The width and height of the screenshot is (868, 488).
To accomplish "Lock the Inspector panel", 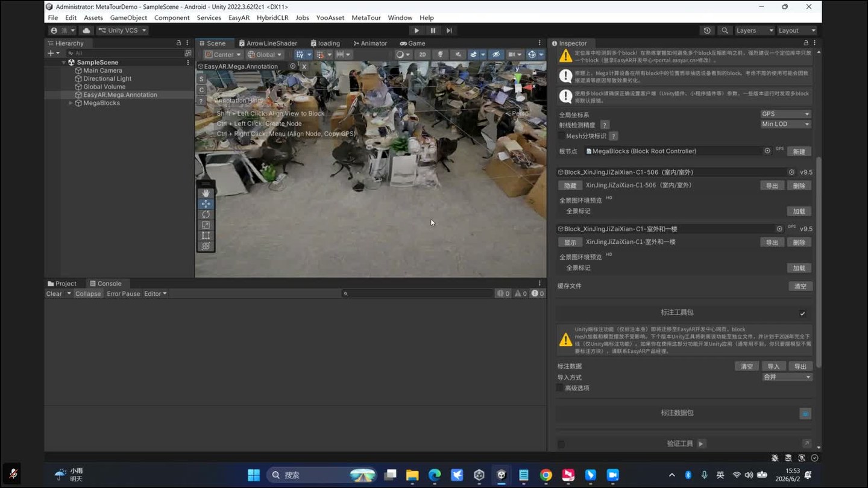I will [806, 43].
